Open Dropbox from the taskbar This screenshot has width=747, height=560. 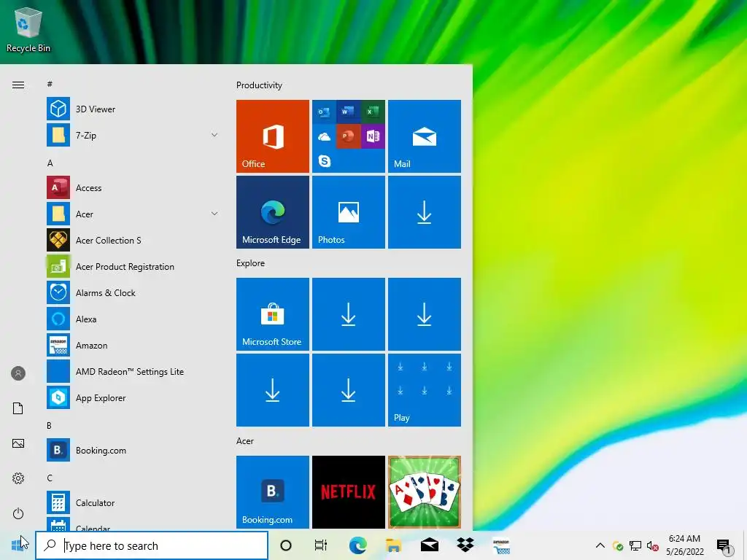click(x=465, y=545)
